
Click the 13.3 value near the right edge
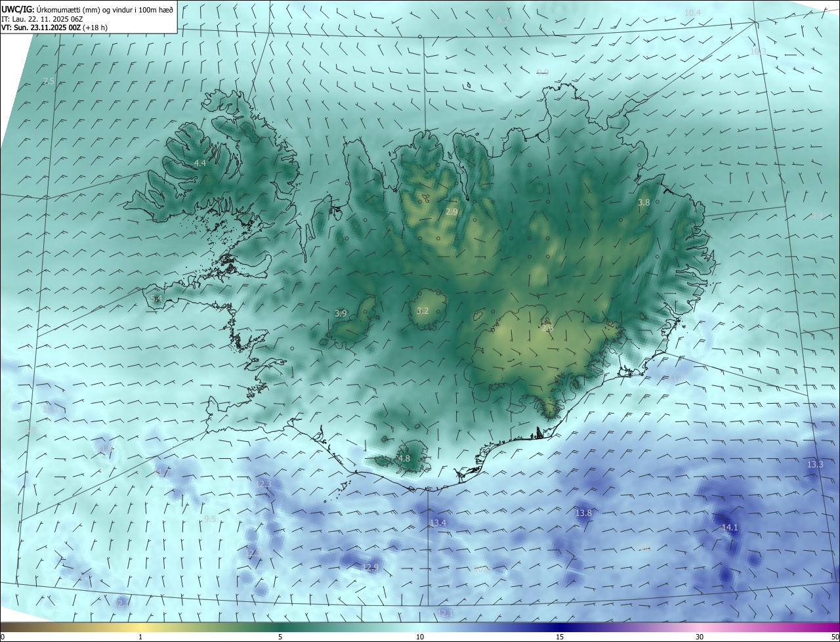click(x=815, y=465)
